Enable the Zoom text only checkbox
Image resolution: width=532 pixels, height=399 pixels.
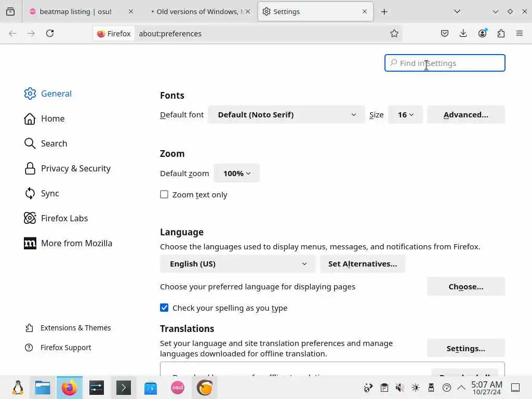point(164,194)
